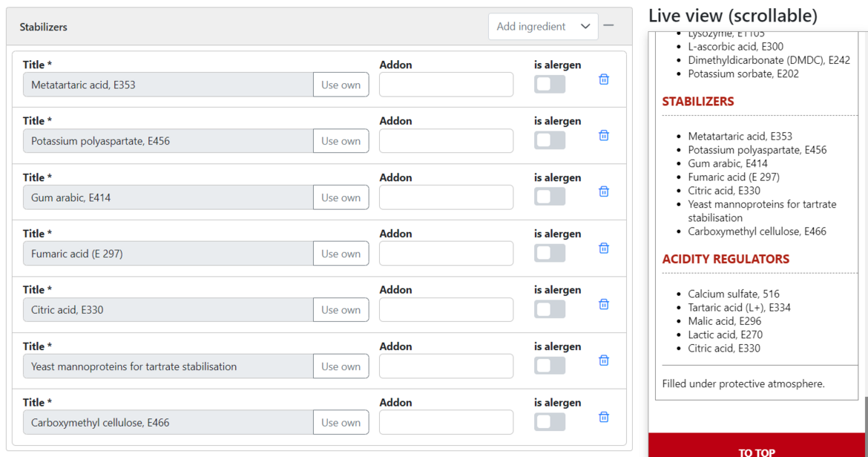Mark Citric acid, E330 as allergen
Viewport: 868px width, 457px height.
coord(550,309)
